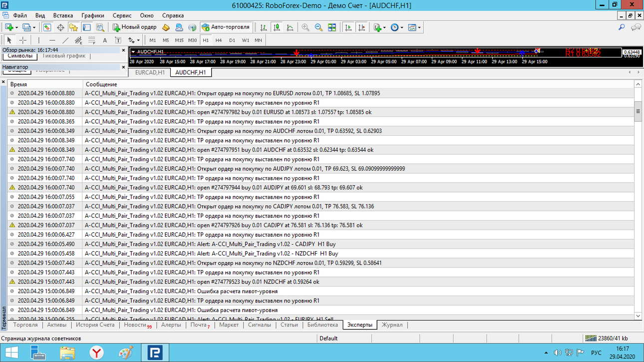Viewport: 644px width, 362px height.
Task: Toggle the Авто-торговля auto-trading button
Action: [x=226, y=27]
